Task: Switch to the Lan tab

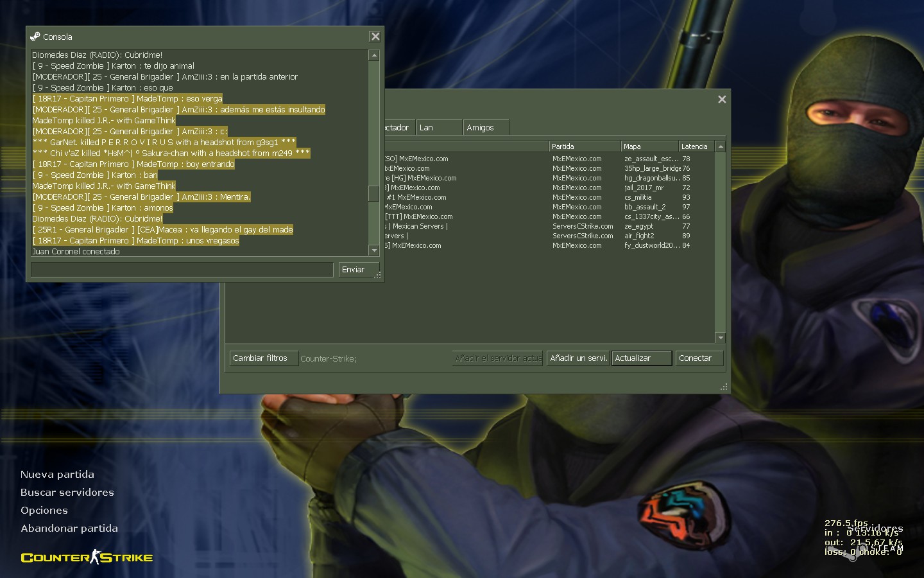Action: point(440,128)
